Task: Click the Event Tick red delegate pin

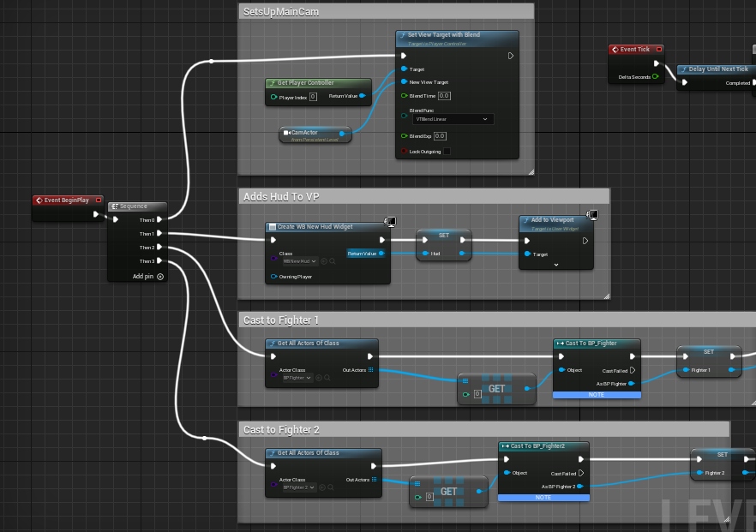Action: click(x=658, y=49)
